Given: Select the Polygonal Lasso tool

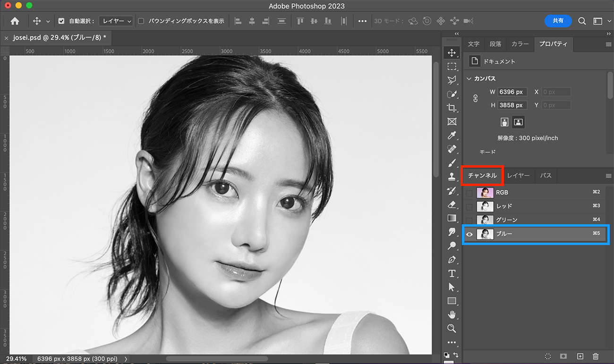Looking at the screenshot, I should click(452, 80).
